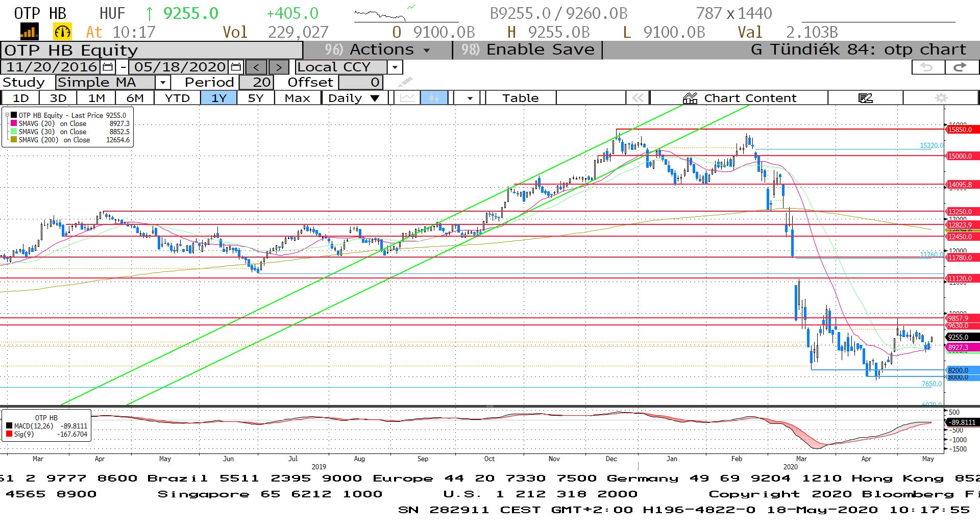
Task: Open chart settings gear icon
Action: [941, 98]
